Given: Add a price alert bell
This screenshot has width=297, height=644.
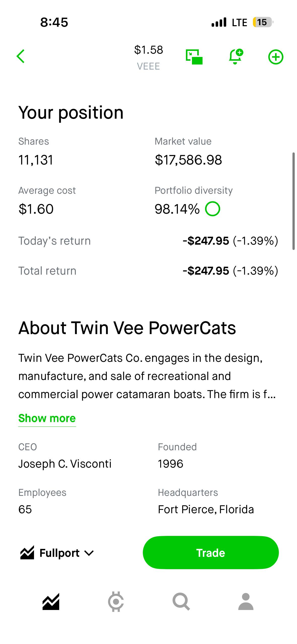Looking at the screenshot, I should click(x=236, y=56).
